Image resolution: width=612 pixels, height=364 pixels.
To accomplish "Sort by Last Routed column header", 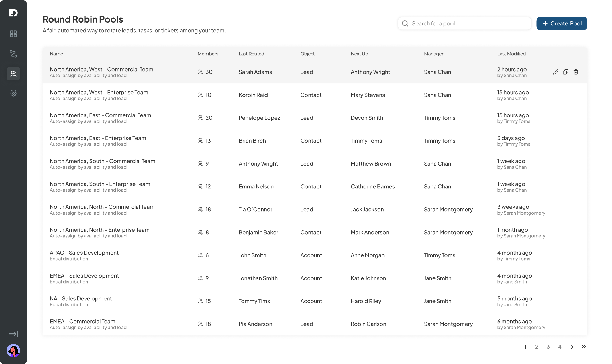I will (x=251, y=54).
